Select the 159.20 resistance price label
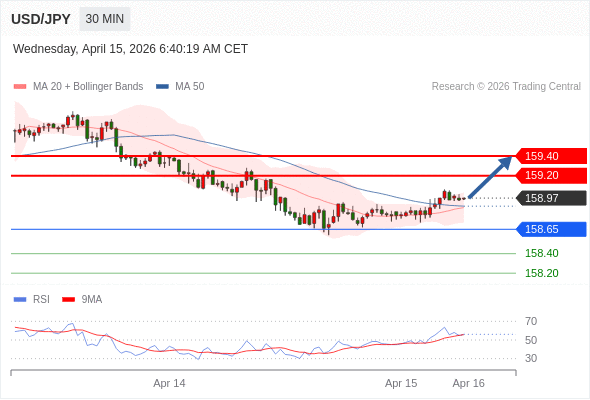 pyautogui.click(x=551, y=175)
